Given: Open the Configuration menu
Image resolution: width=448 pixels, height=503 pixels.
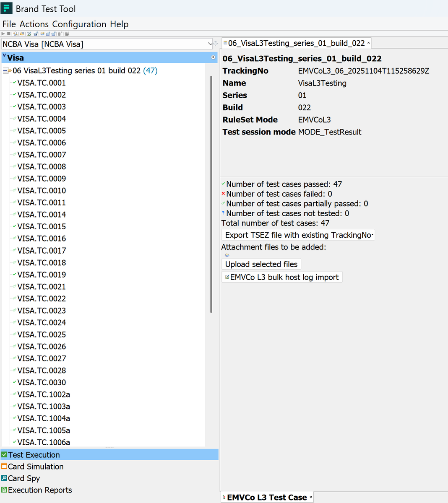Looking at the screenshot, I should pos(79,24).
